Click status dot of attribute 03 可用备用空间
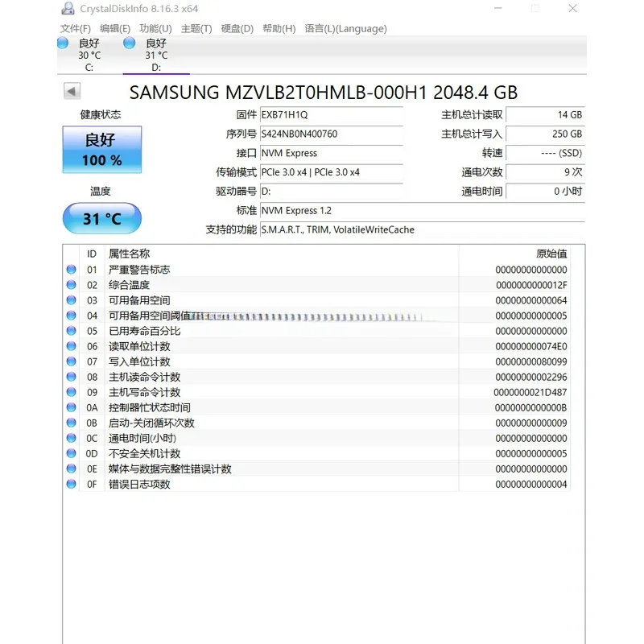Image resolution: width=644 pixels, height=644 pixels. click(71, 300)
